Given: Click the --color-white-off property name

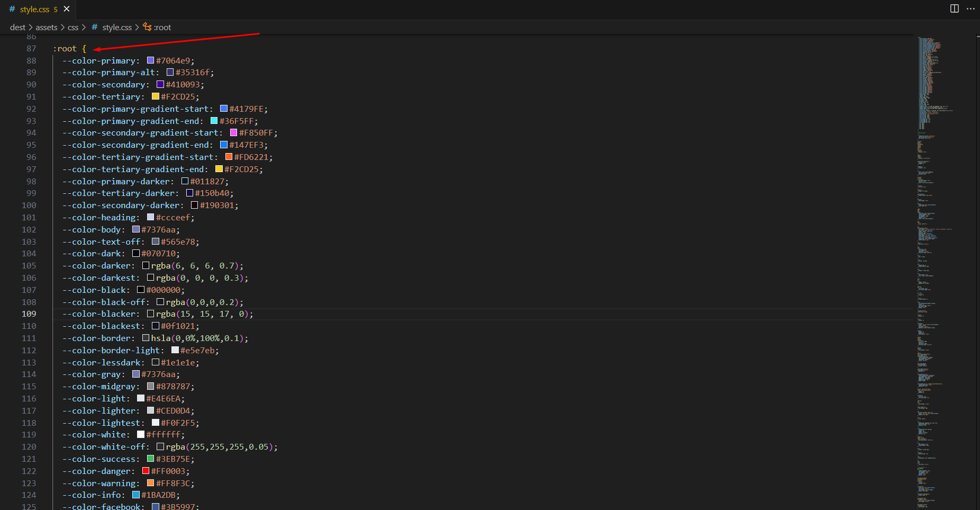Looking at the screenshot, I should (104, 446).
